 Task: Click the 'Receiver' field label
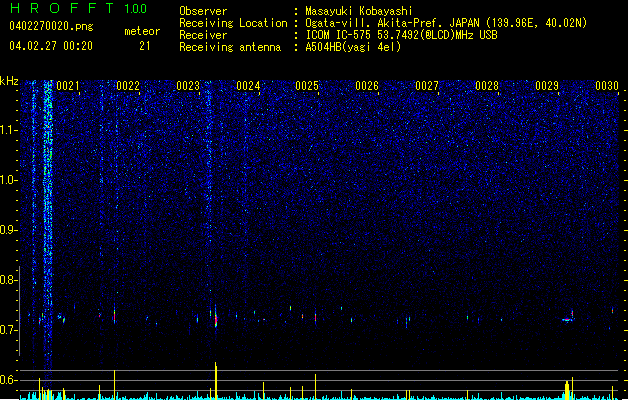[x=203, y=35]
